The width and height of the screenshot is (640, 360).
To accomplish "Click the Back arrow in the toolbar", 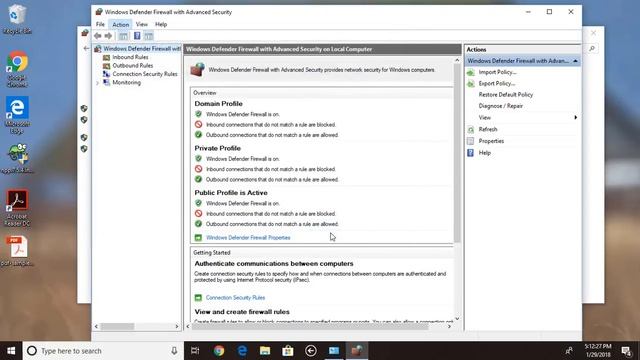I will click(x=98, y=36).
